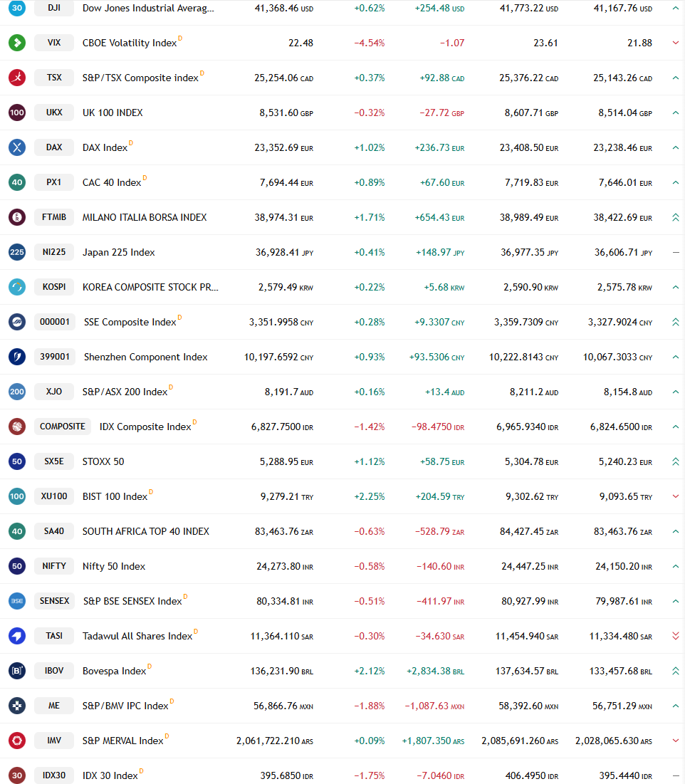
Task: Click the 000001 ticker symbol badge
Action: coord(55,322)
